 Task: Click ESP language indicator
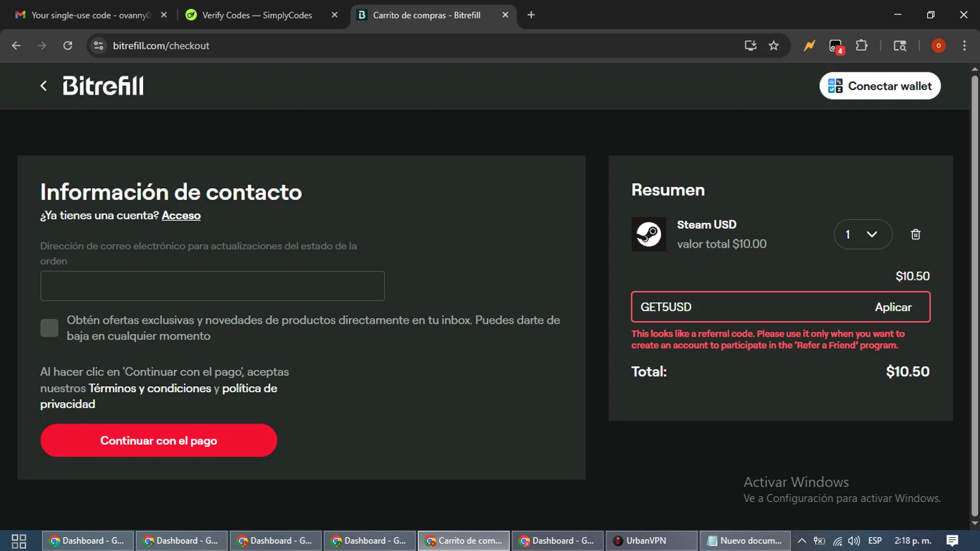tap(875, 541)
